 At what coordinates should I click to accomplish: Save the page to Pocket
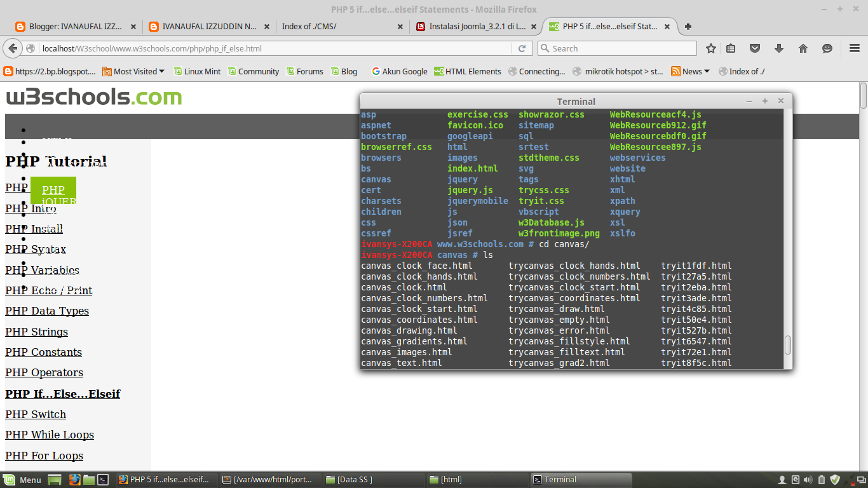pyautogui.click(x=755, y=48)
